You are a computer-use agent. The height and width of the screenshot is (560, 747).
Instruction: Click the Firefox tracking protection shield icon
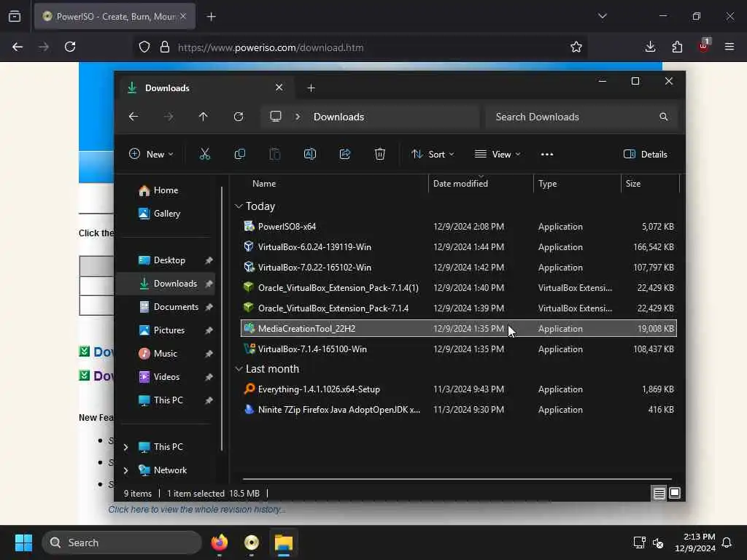pyautogui.click(x=144, y=47)
